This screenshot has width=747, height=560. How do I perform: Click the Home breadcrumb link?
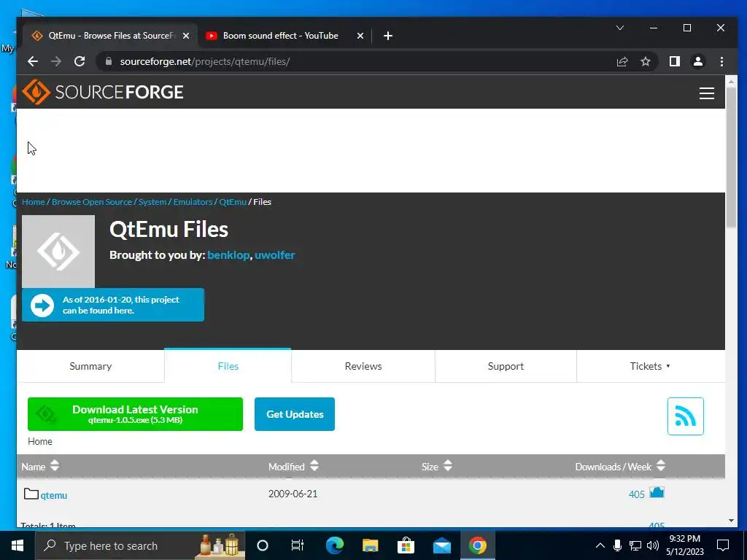(34, 202)
